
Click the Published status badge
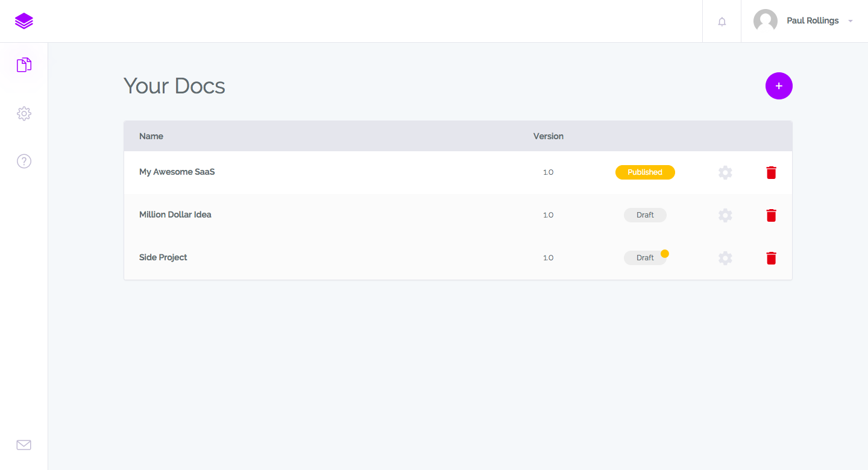pos(645,172)
